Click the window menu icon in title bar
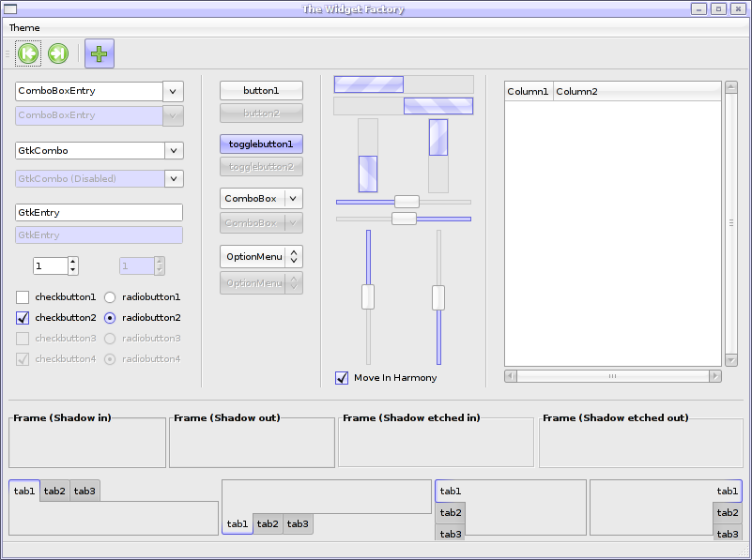 pos(9,8)
